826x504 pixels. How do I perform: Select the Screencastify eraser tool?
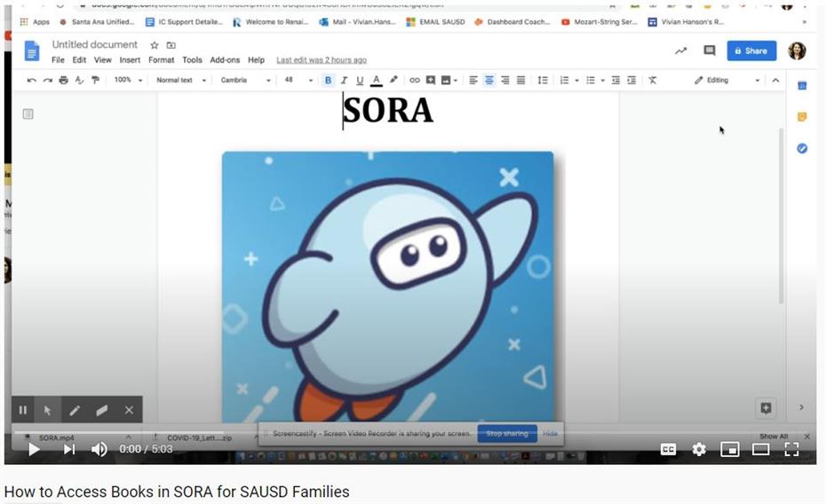[101, 410]
